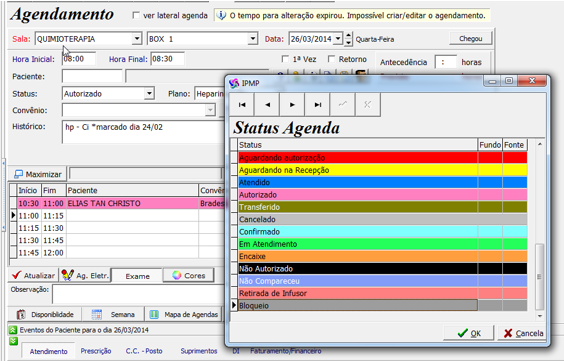Open the Suprimentos tab
The width and height of the screenshot is (564, 361).
[x=199, y=351]
